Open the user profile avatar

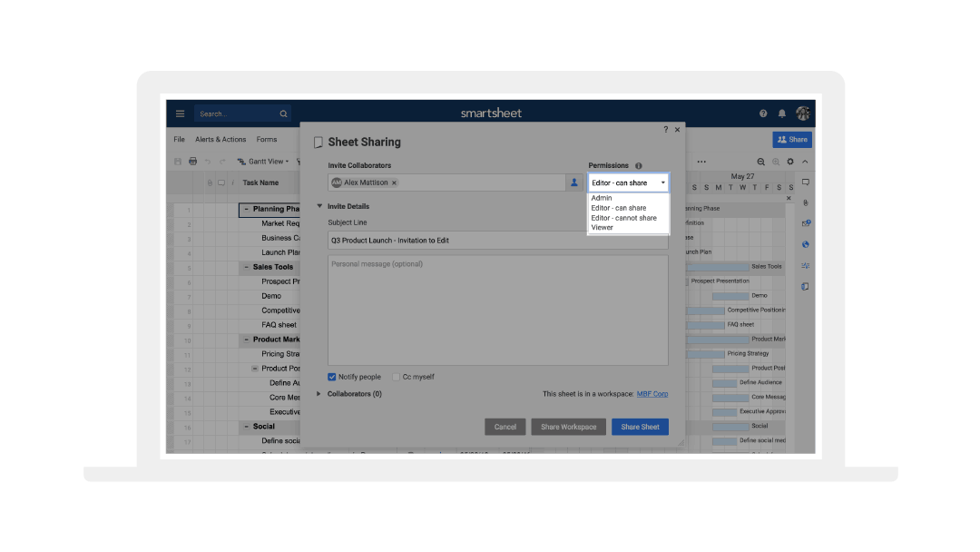(802, 113)
